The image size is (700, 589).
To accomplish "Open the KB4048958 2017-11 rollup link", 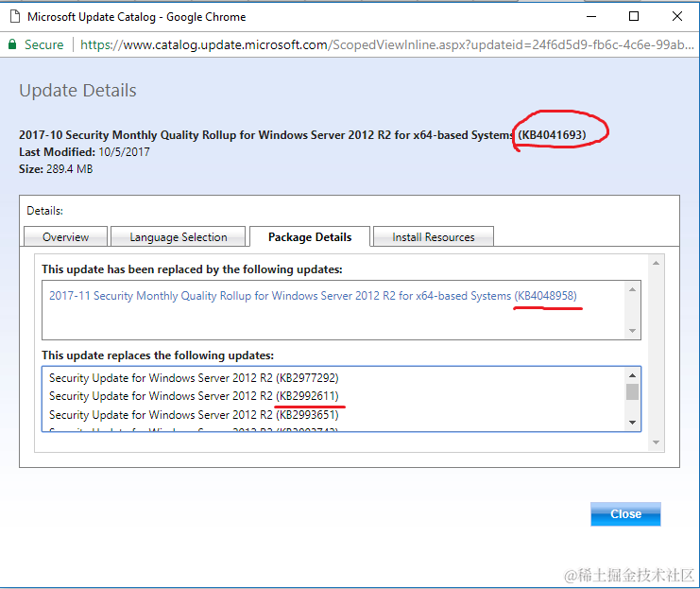I will click(x=313, y=296).
